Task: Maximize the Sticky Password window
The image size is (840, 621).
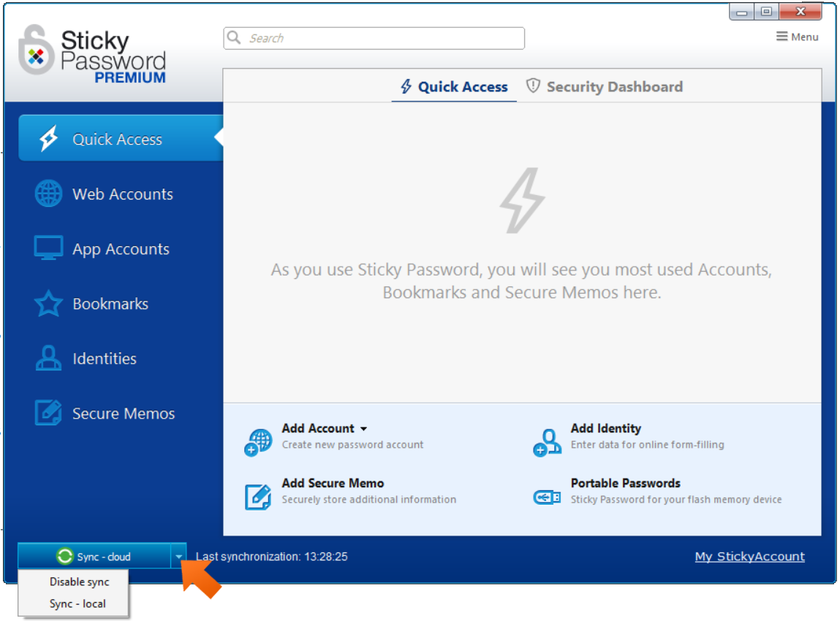Action: tap(767, 12)
